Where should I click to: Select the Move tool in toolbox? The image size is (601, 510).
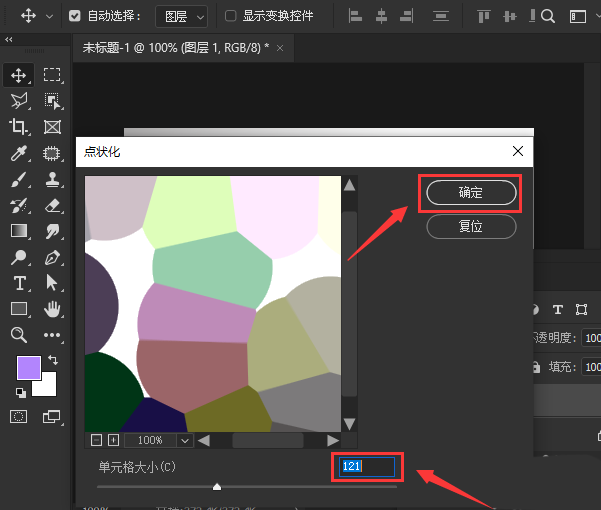pyautogui.click(x=18, y=75)
